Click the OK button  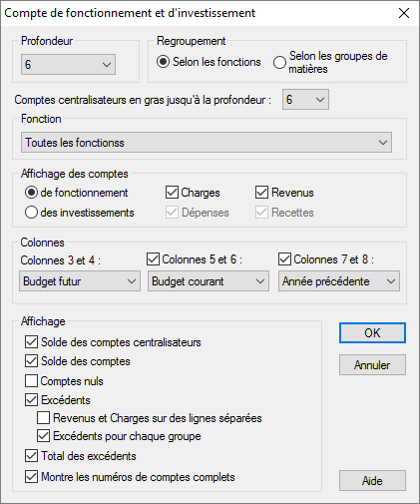tap(372, 332)
